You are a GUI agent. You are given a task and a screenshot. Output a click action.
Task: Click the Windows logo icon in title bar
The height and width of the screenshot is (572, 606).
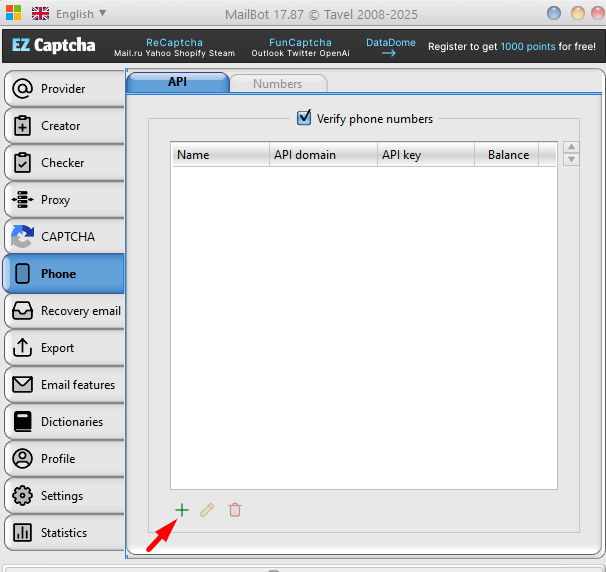click(14, 13)
